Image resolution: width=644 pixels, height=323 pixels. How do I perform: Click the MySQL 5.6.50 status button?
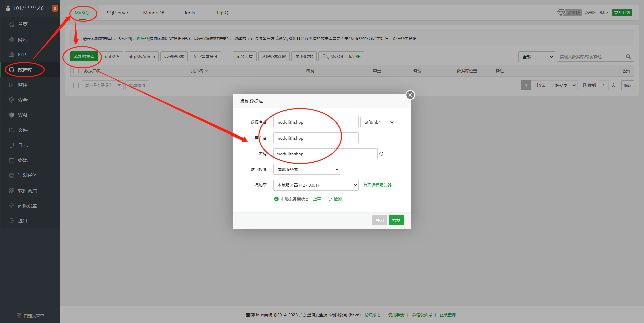(x=341, y=57)
